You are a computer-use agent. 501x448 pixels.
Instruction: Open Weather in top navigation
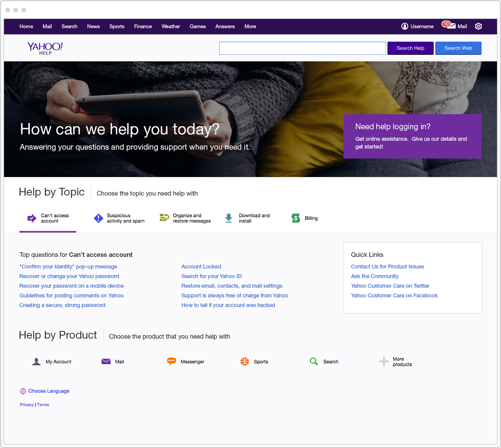(x=171, y=27)
